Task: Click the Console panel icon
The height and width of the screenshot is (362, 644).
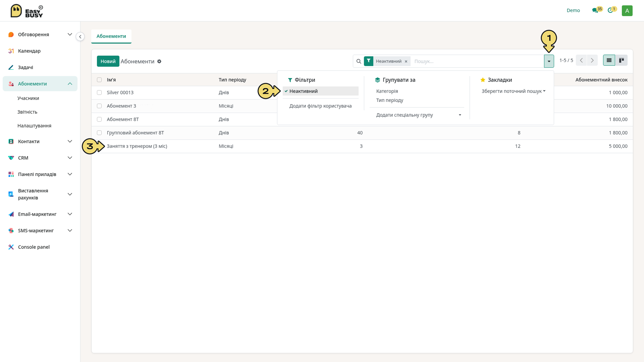Action: (x=11, y=247)
